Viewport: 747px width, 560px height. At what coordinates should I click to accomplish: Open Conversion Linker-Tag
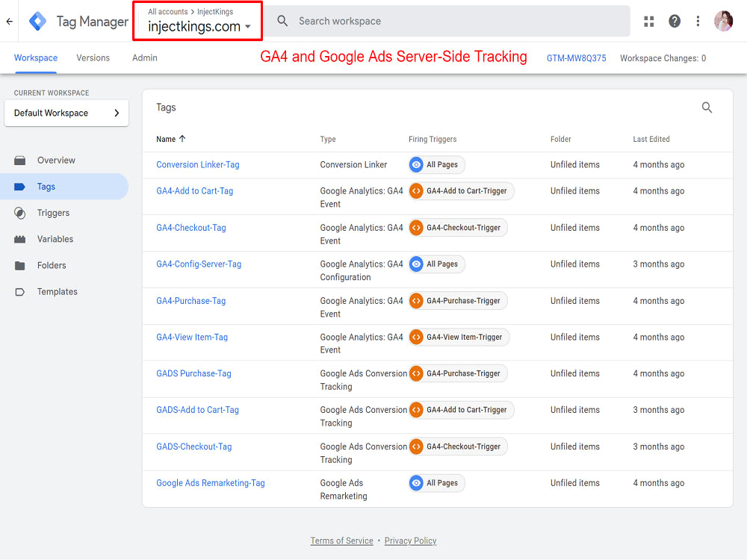(198, 165)
